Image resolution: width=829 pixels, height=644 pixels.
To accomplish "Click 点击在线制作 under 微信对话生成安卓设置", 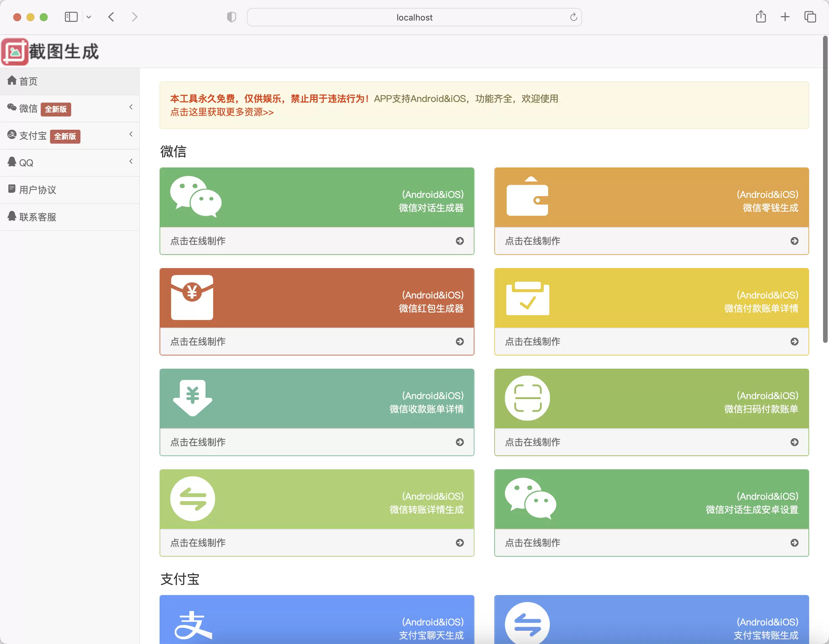I will click(533, 543).
